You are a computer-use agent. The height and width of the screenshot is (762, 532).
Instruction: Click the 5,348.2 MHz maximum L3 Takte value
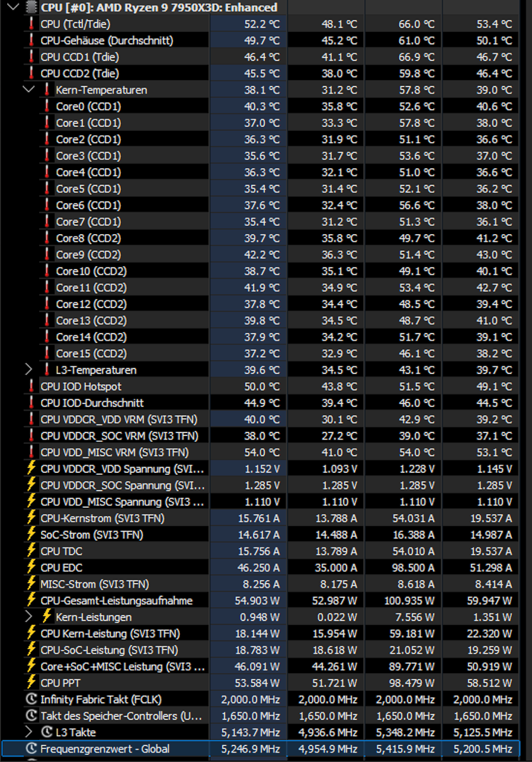coord(406,732)
